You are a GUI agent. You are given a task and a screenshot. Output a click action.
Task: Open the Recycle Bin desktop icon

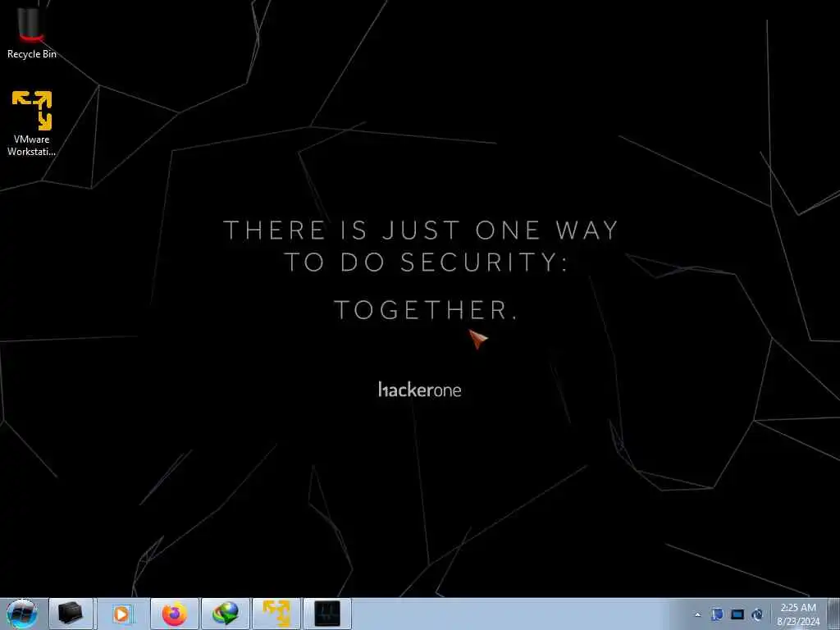pyautogui.click(x=31, y=32)
